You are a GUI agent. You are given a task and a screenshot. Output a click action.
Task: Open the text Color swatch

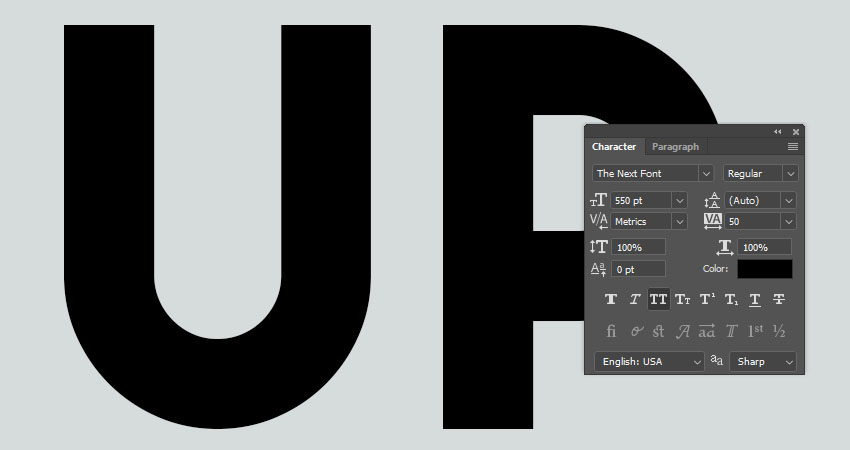click(765, 269)
